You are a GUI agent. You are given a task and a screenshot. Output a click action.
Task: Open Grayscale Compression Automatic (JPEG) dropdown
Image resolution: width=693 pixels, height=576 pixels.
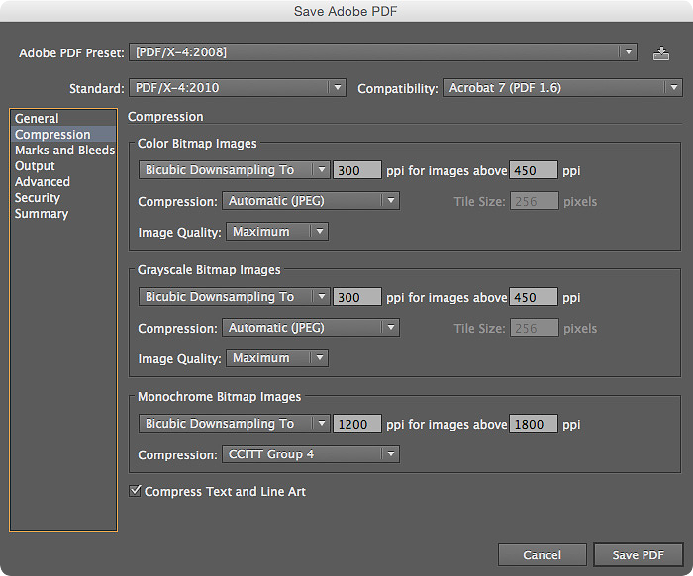click(x=311, y=328)
